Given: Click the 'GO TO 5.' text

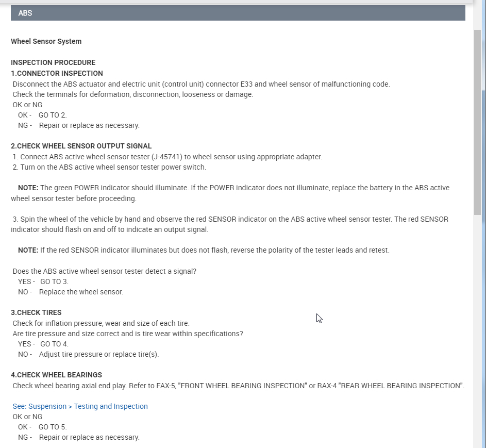Looking at the screenshot, I should click(53, 427).
